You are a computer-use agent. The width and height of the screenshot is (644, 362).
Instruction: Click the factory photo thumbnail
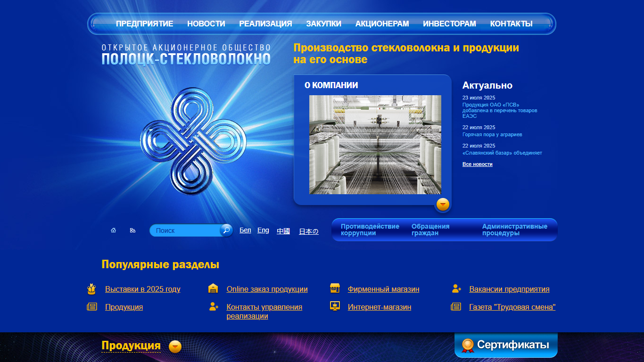click(375, 145)
